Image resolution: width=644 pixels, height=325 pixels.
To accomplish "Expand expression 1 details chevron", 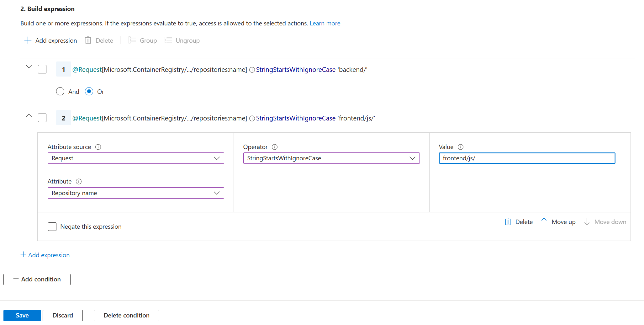I will click(x=29, y=67).
